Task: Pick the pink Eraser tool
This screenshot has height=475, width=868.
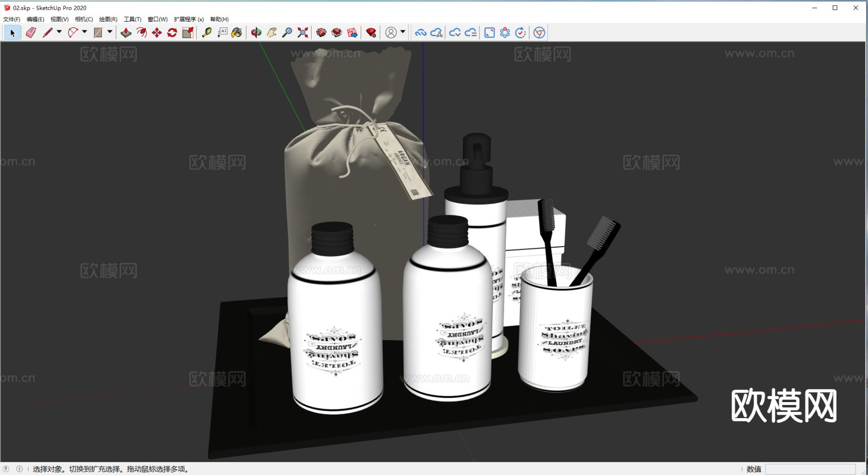Action: (31, 33)
